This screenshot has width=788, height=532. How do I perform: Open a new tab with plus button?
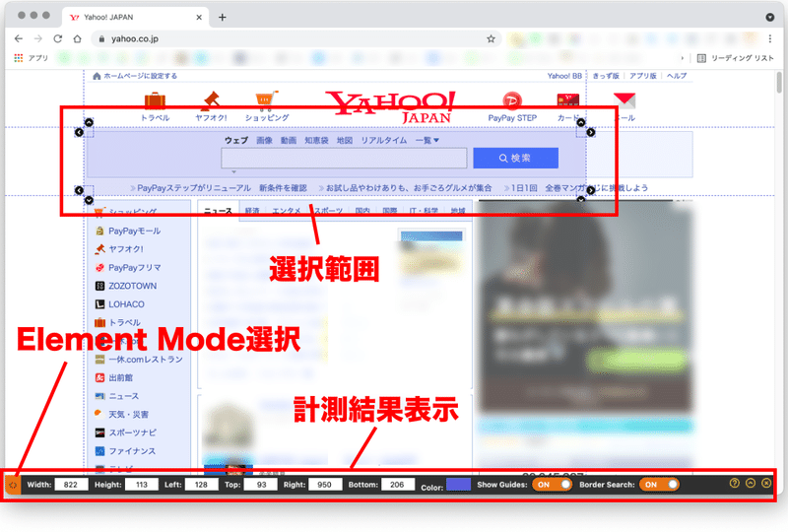pyautogui.click(x=223, y=17)
